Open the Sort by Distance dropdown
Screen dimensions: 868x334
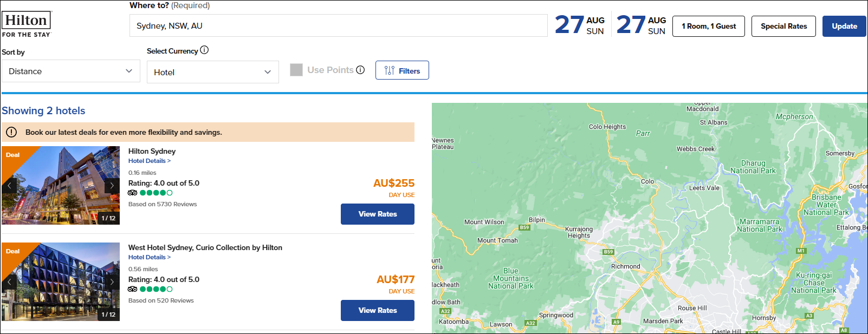[71, 71]
